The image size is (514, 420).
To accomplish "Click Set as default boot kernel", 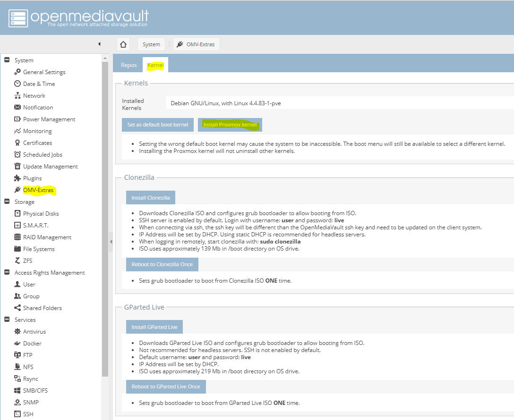I will point(158,125).
